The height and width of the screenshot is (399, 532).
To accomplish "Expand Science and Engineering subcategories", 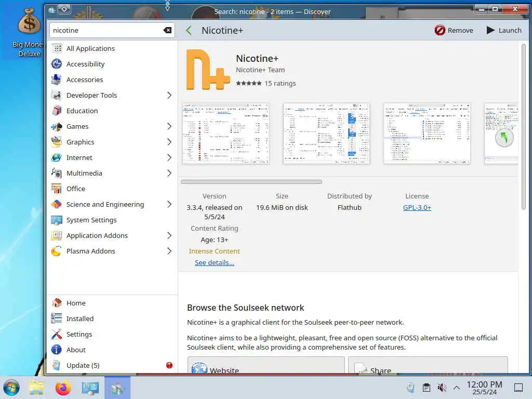I will [169, 204].
